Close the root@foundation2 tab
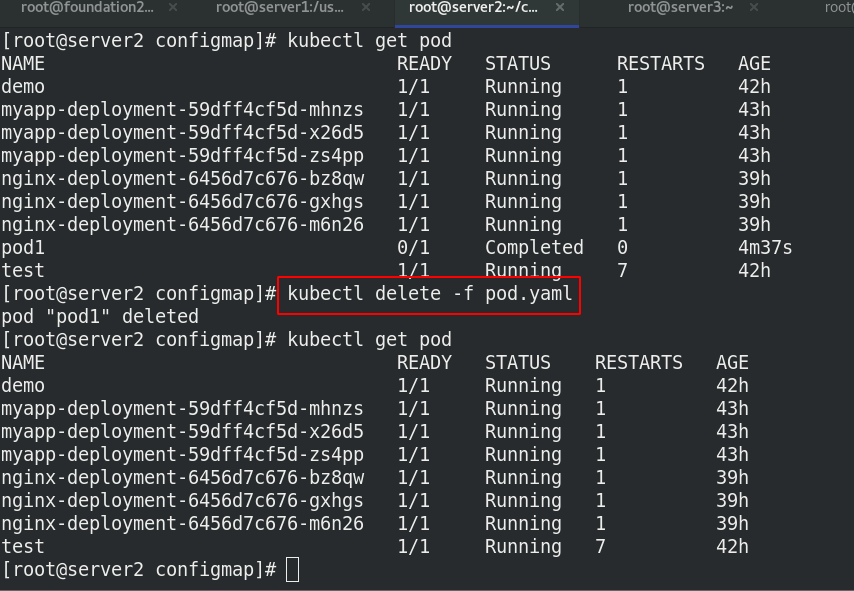The image size is (854, 591). pos(173,8)
